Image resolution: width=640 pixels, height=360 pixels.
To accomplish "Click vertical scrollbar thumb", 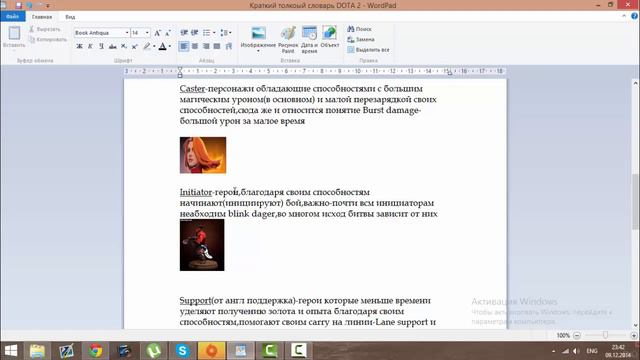I will point(636,201).
